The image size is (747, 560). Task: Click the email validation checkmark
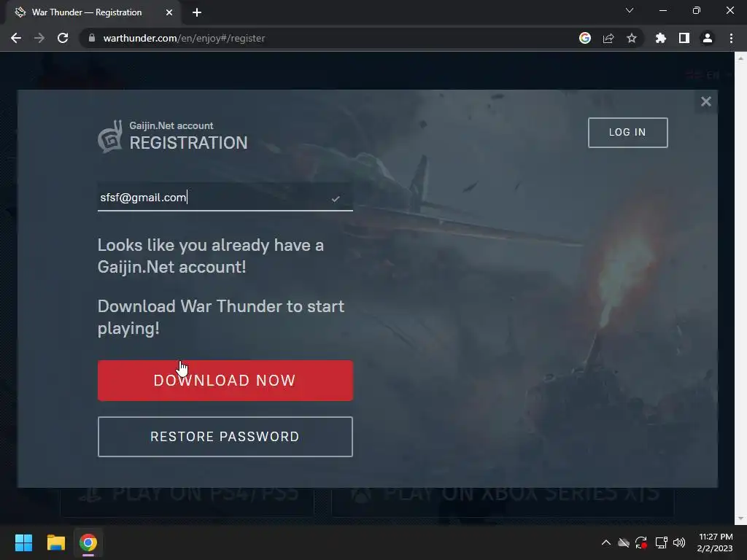click(336, 198)
